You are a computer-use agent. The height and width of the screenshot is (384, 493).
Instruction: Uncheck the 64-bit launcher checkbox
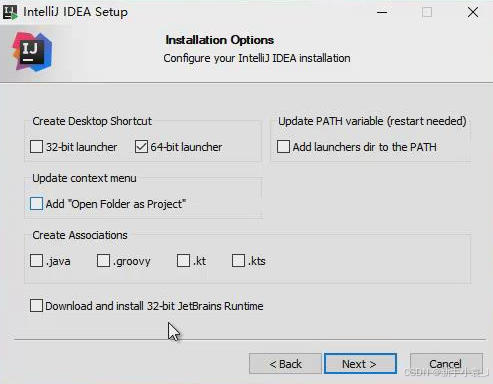coord(141,147)
